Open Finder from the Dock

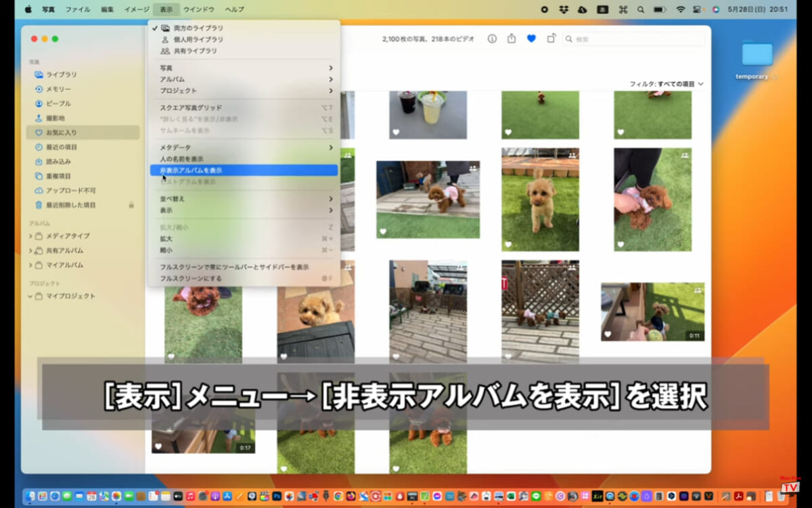[30, 497]
